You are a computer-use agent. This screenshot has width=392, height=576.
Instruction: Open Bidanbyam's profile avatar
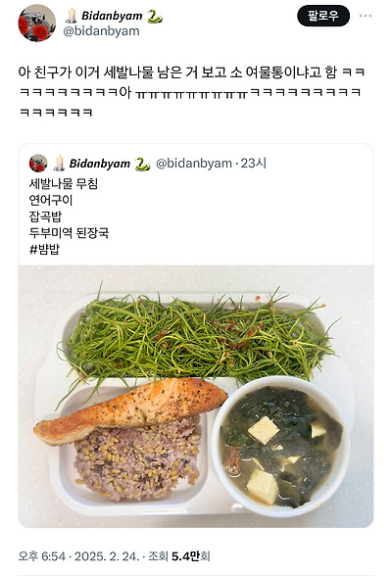(36, 23)
